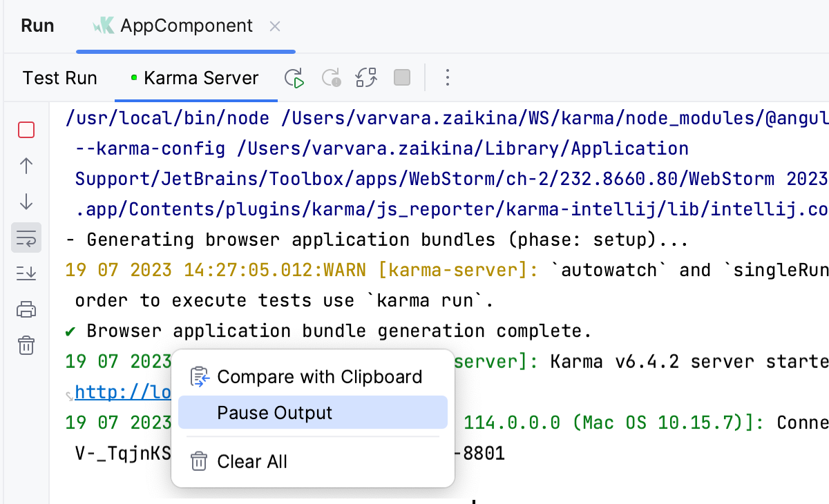
Task: Click the Up arrow in console gutter
Action: 26,166
